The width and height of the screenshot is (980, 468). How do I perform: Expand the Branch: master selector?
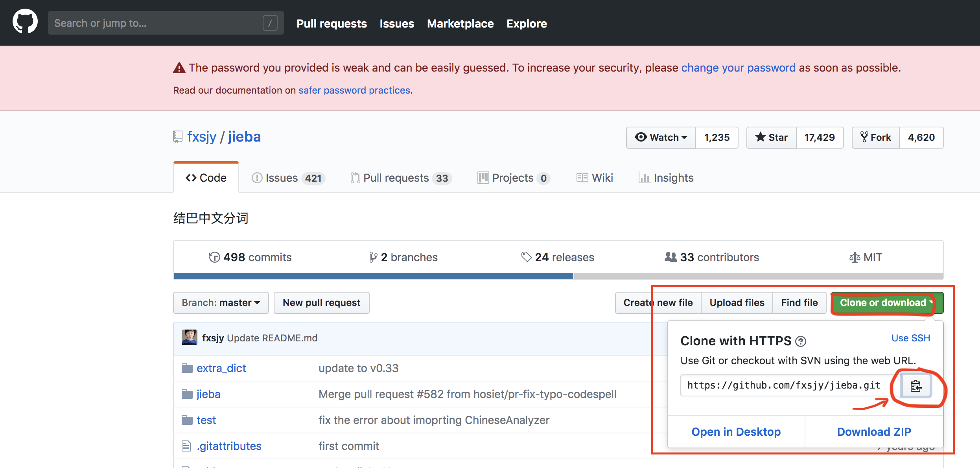221,302
